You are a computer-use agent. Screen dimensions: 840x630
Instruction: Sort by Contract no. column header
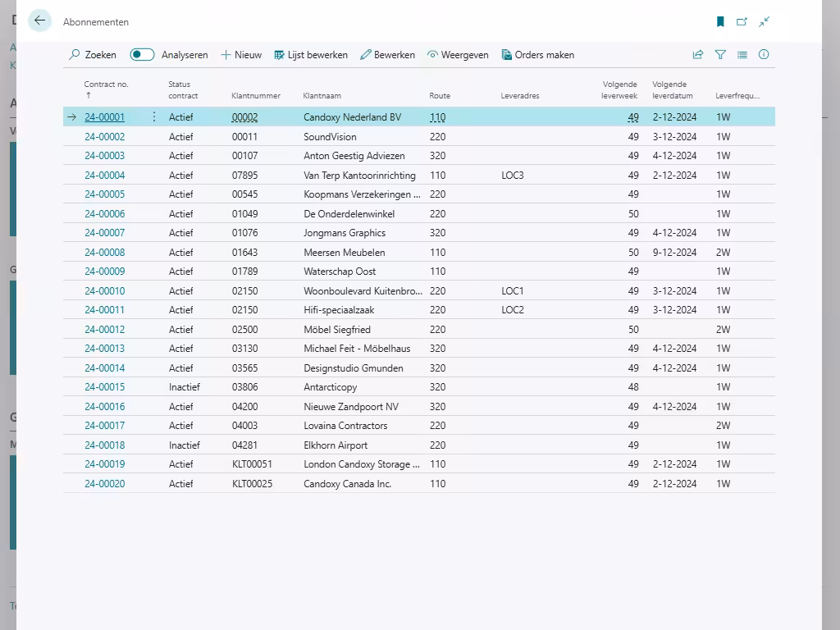[106, 84]
